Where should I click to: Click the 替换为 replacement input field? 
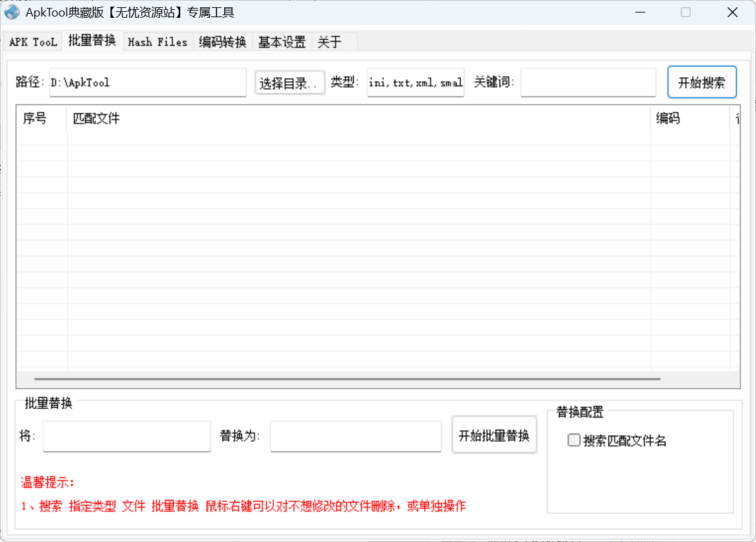(356, 436)
